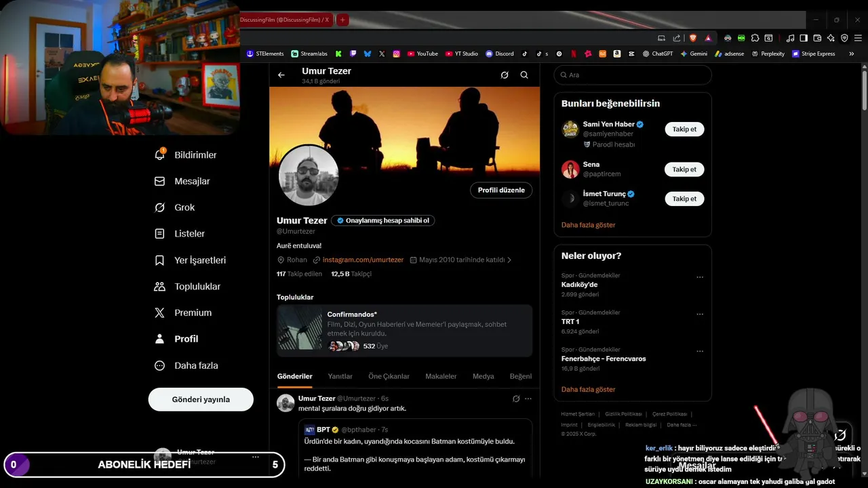The height and width of the screenshot is (488, 868).
Task: Switch to the Makaleler tab
Action: point(441,376)
